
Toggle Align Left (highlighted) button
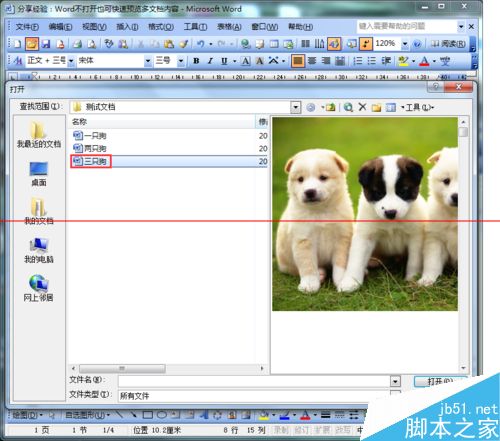coord(298,61)
